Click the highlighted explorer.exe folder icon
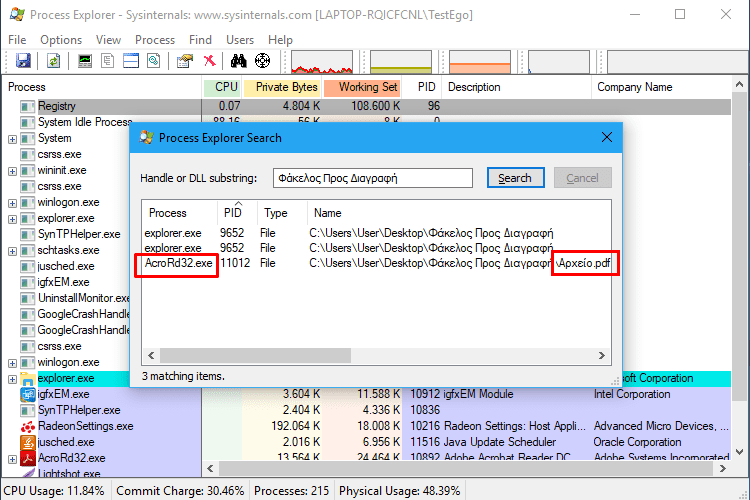The width and height of the screenshot is (750, 500). point(28,378)
